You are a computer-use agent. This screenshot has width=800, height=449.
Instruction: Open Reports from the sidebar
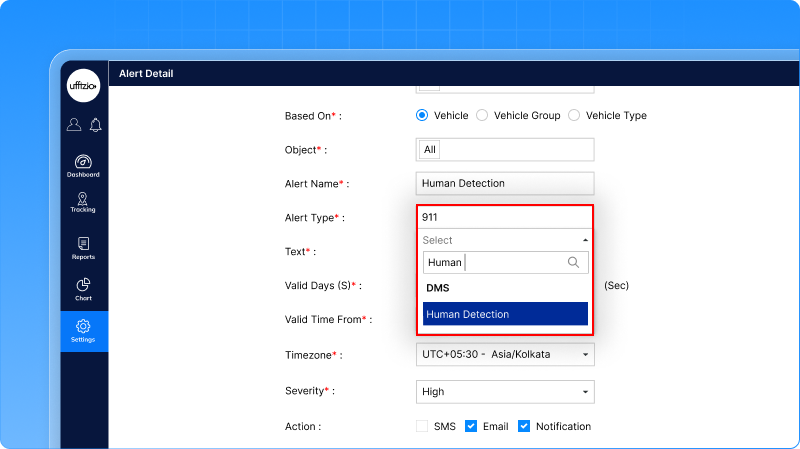[x=84, y=248]
